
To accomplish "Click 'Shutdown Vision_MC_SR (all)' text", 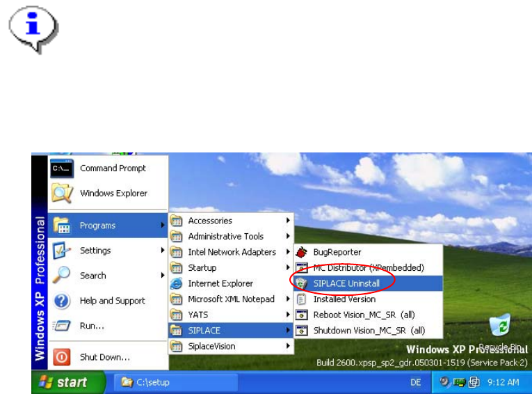I will click(369, 331).
